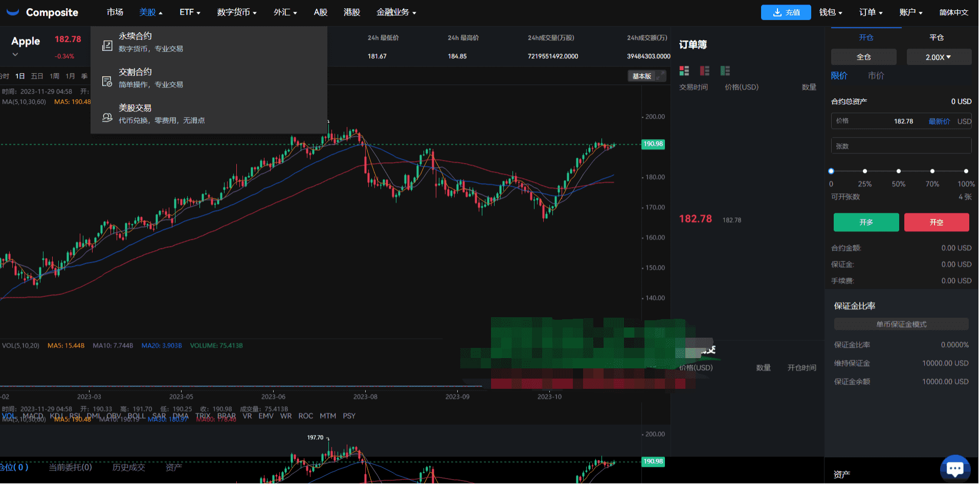Switch to the 历史成交 tab
Screen dimensions: 980x485
pos(129,468)
